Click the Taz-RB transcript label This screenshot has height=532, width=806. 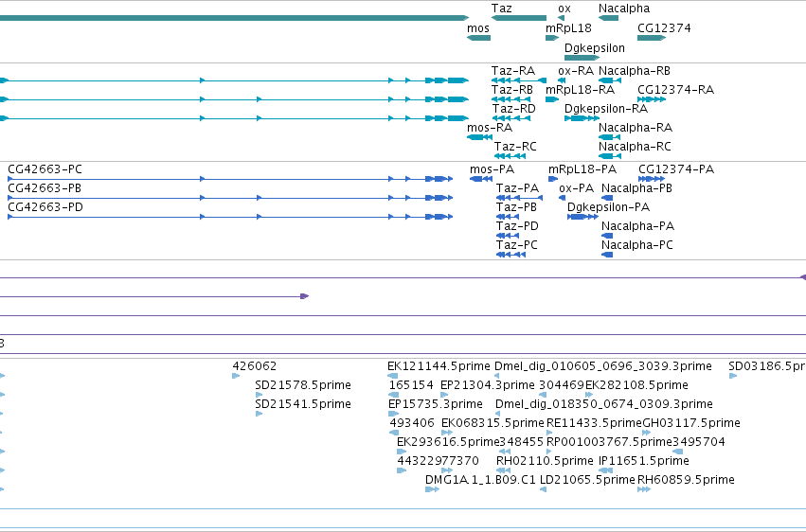pos(512,90)
